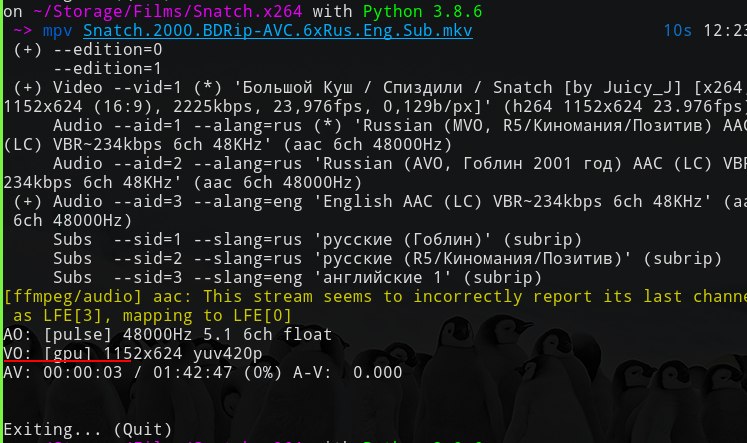747x443 pixels.
Task: Click the Audio --aid=2 --alang=rus text
Action: pos(177,164)
